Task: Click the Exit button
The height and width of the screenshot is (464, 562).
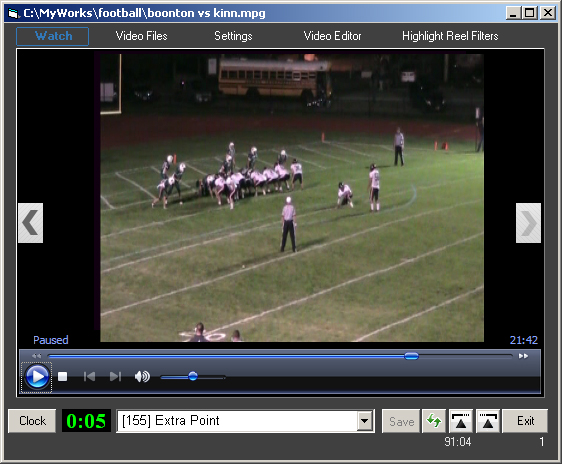Action: pyautogui.click(x=525, y=421)
